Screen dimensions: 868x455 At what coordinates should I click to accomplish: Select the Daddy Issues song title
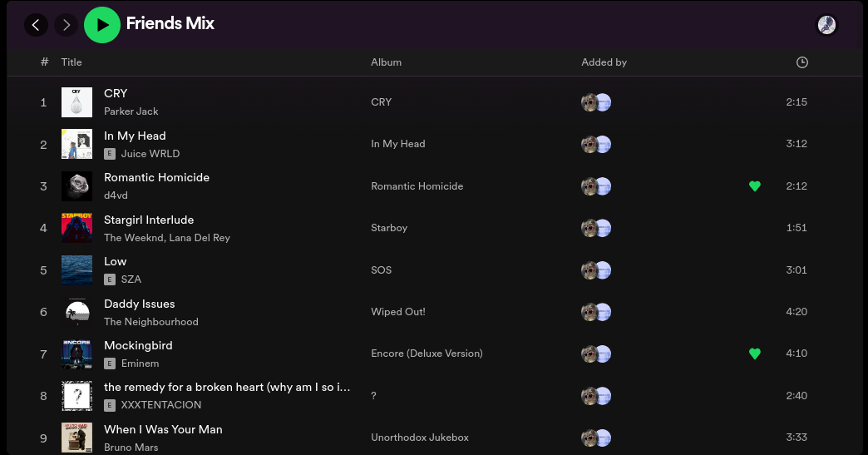point(139,304)
